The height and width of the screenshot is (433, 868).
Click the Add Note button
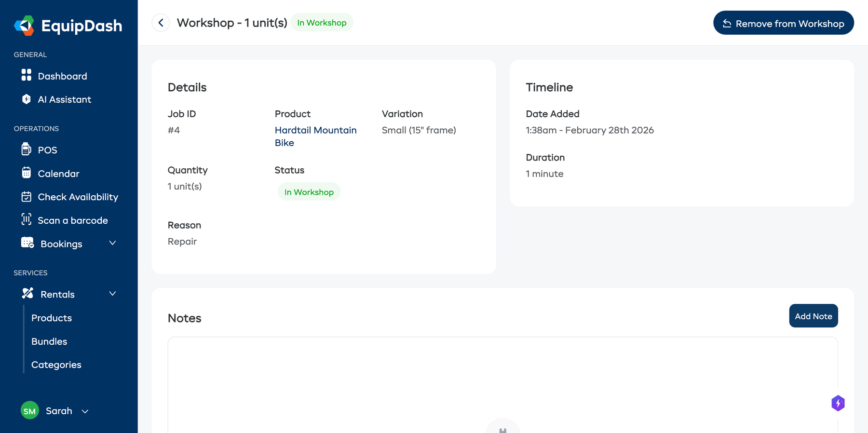814,316
